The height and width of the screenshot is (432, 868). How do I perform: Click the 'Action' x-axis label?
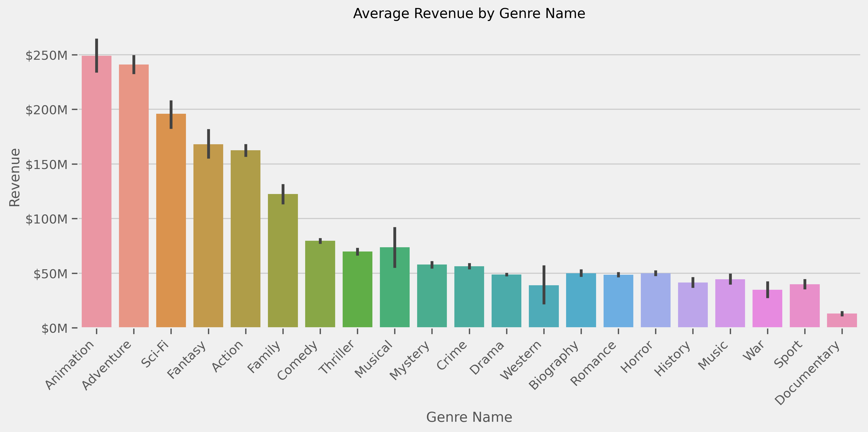click(x=227, y=356)
